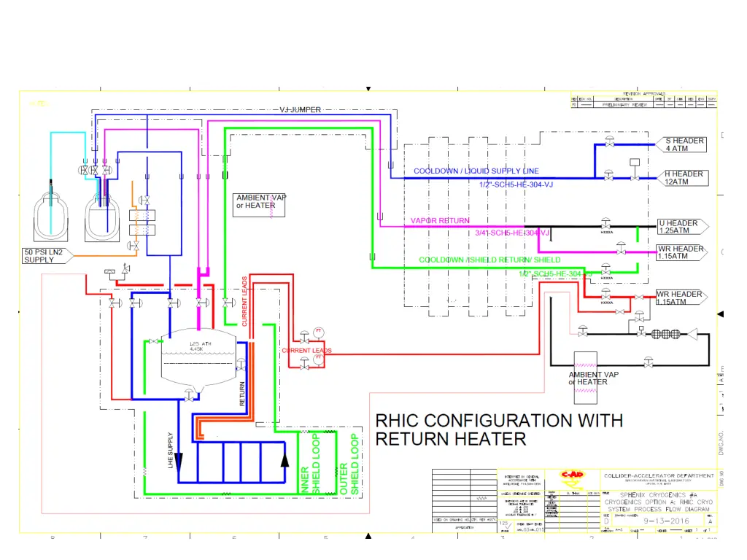Image resolution: width=747 pixels, height=560 pixels.
Task: Click the RHIC CONFIGURATION WITH RETURN HEATER title
Action: pos(499,430)
